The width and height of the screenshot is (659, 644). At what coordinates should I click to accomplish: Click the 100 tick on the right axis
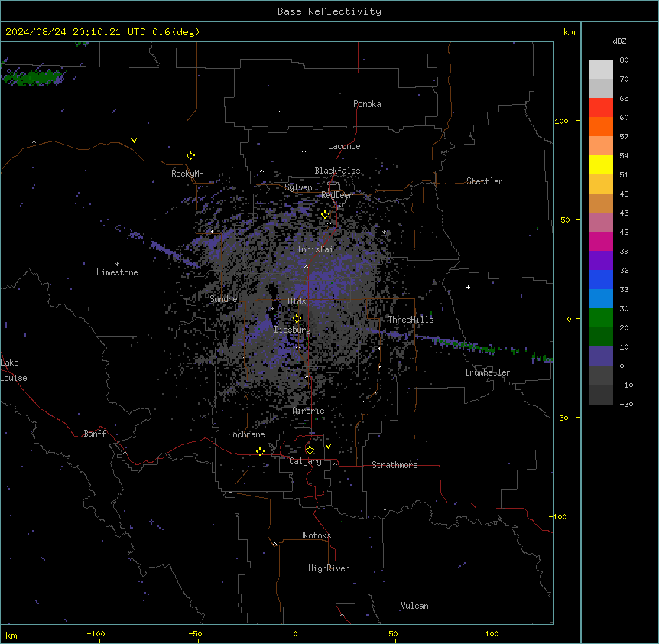561,121
